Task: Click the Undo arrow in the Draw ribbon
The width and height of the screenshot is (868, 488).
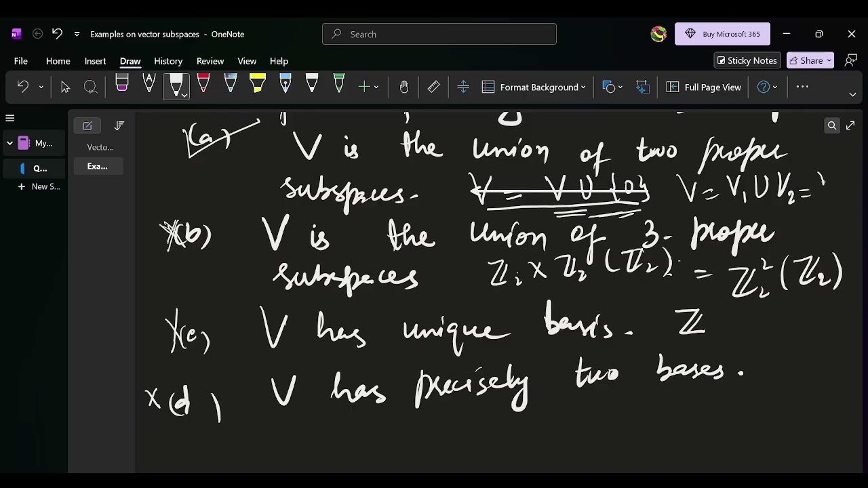Action: coord(22,87)
